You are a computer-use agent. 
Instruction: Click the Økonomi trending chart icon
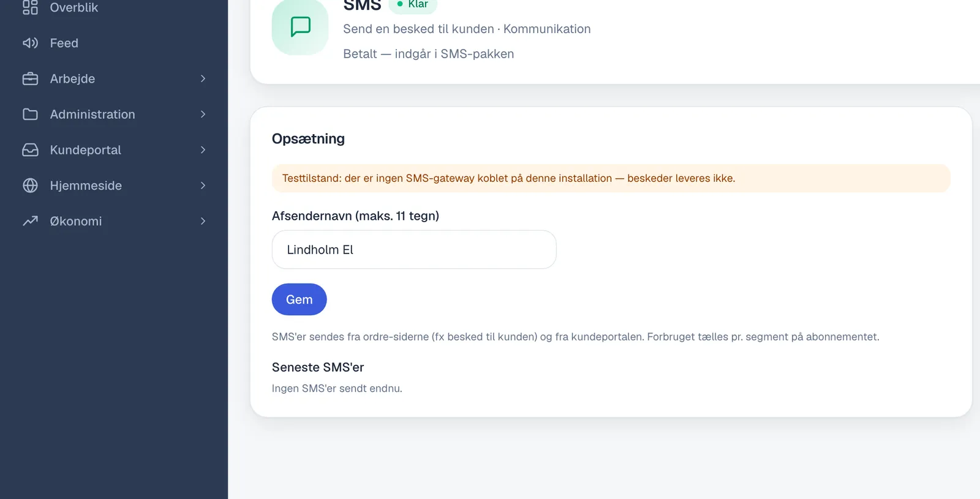point(30,221)
